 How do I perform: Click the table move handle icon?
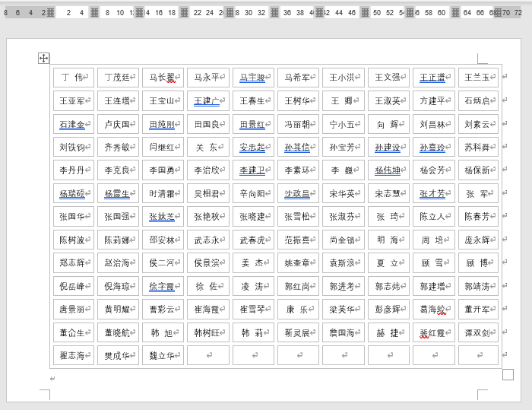coord(43,58)
